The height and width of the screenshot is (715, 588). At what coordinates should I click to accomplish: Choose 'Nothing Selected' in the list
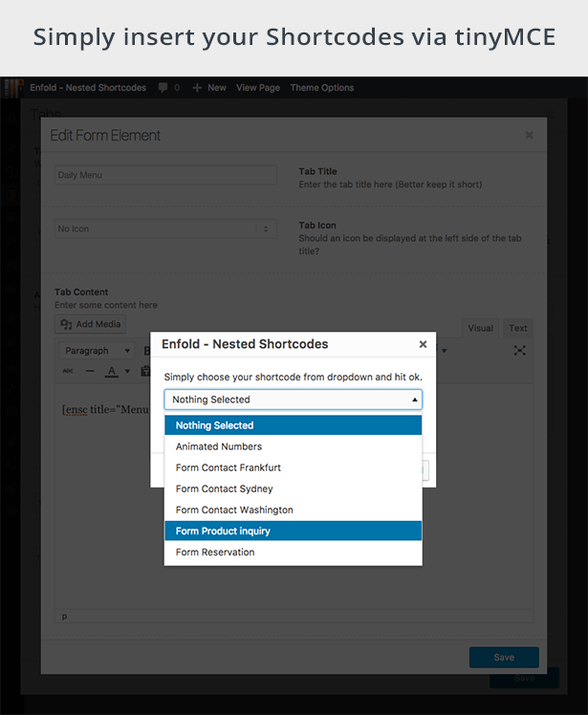(x=293, y=425)
